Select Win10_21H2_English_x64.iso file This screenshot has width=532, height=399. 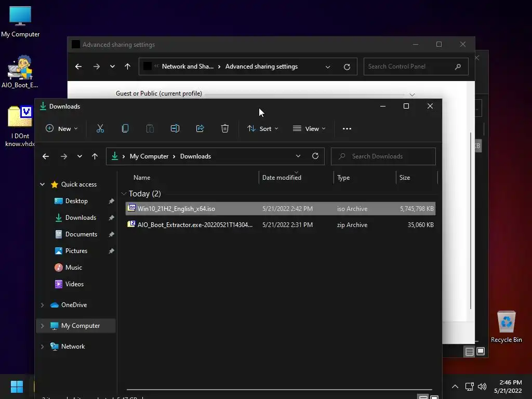280,209
